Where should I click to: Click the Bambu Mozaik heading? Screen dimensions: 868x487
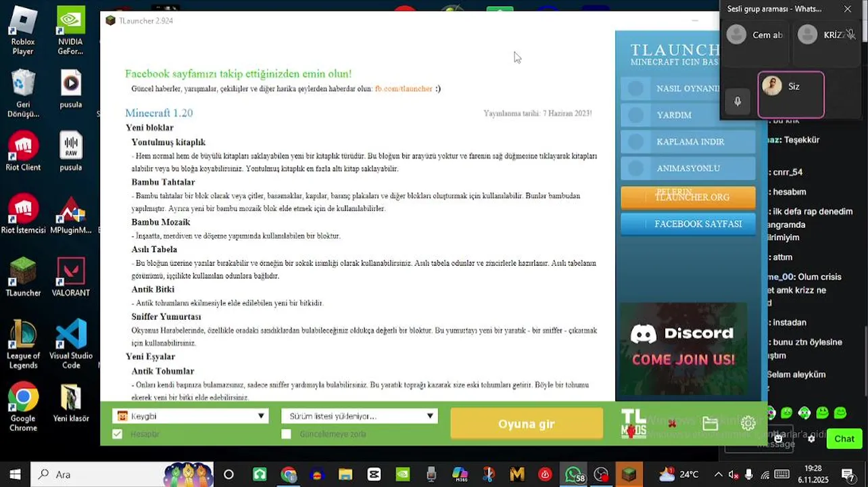click(161, 222)
